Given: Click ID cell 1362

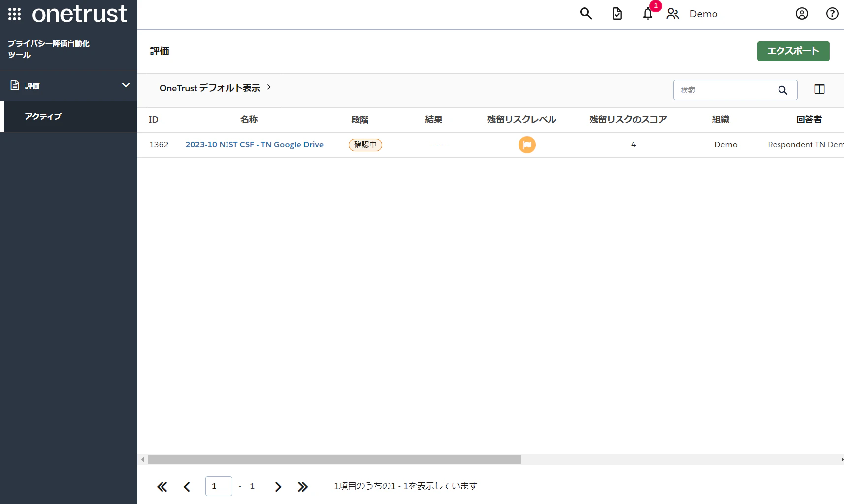Looking at the screenshot, I should pos(159,145).
